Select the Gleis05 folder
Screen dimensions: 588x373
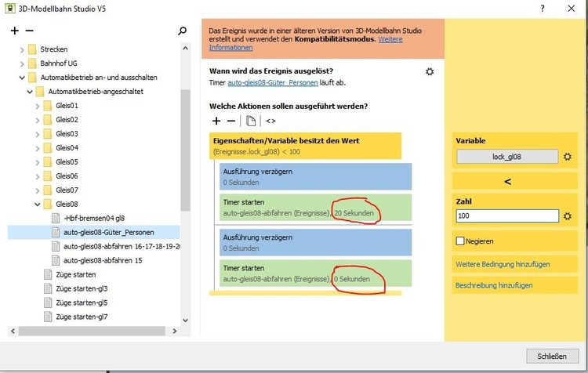tap(67, 162)
